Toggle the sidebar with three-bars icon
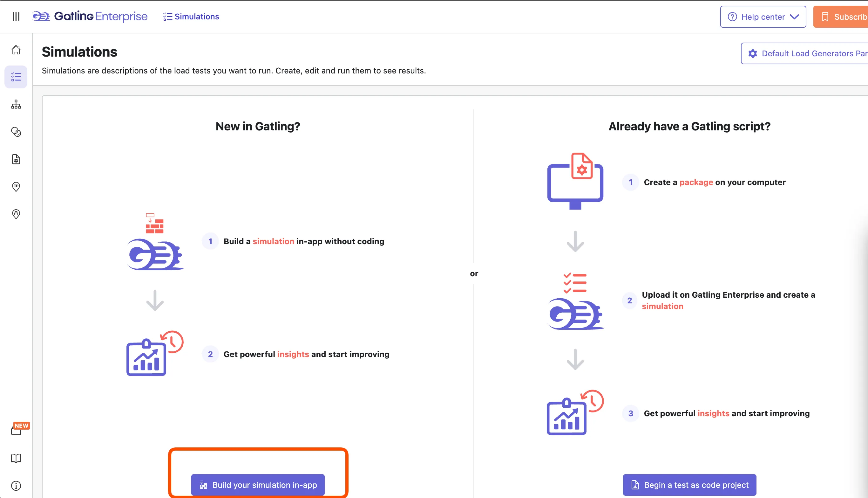 (x=16, y=17)
